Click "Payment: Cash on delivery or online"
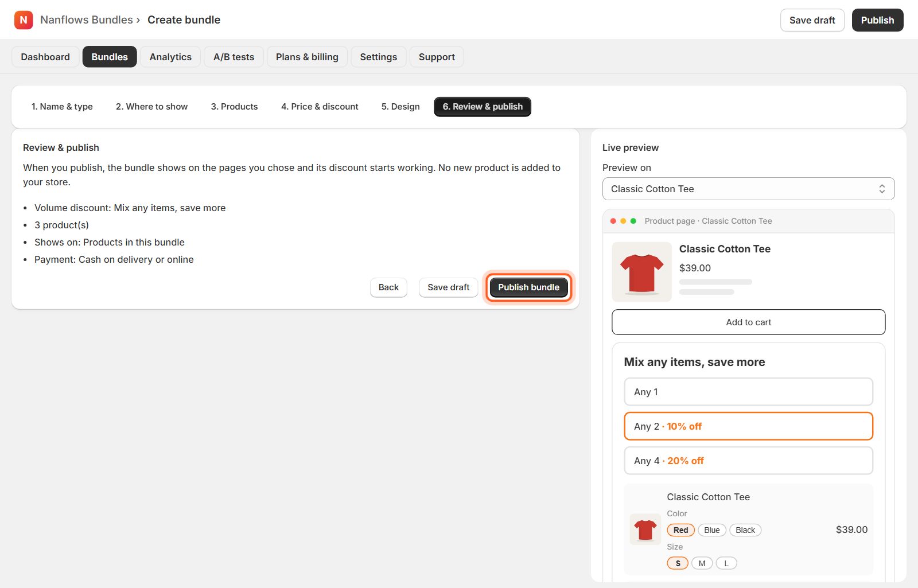The height and width of the screenshot is (588, 918). (114, 259)
